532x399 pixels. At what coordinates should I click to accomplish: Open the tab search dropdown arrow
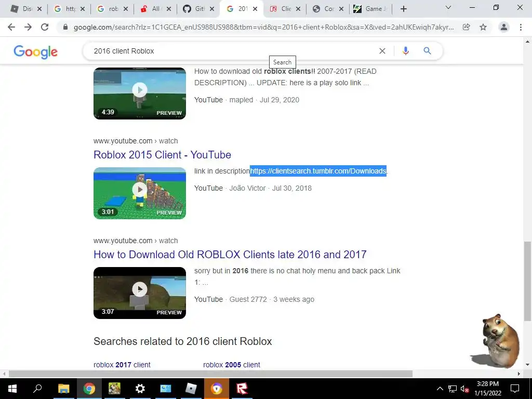click(448, 7)
